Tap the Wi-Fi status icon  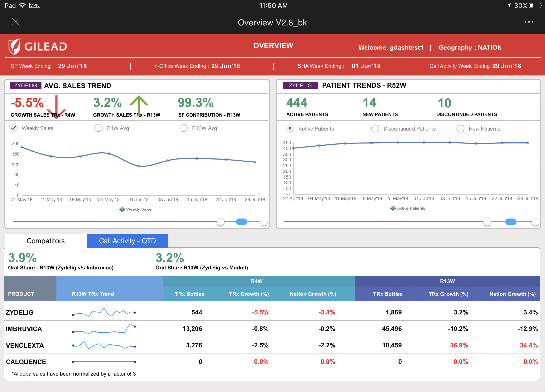point(22,5)
